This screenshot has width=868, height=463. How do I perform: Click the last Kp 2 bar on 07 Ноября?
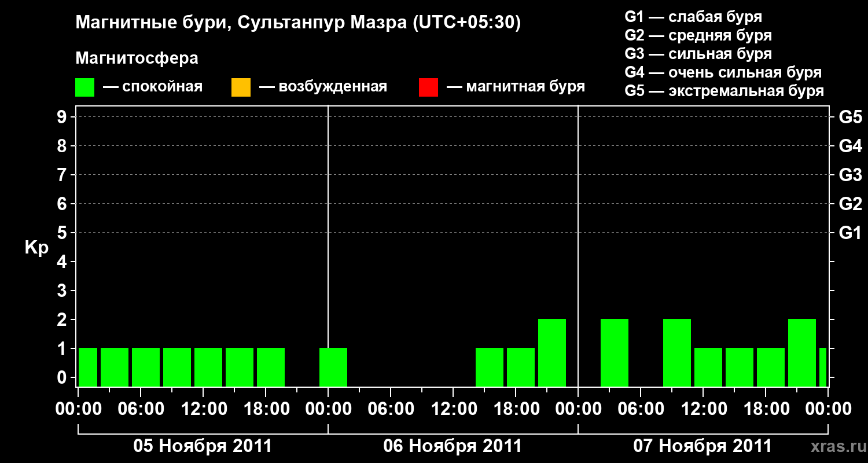[x=802, y=352]
